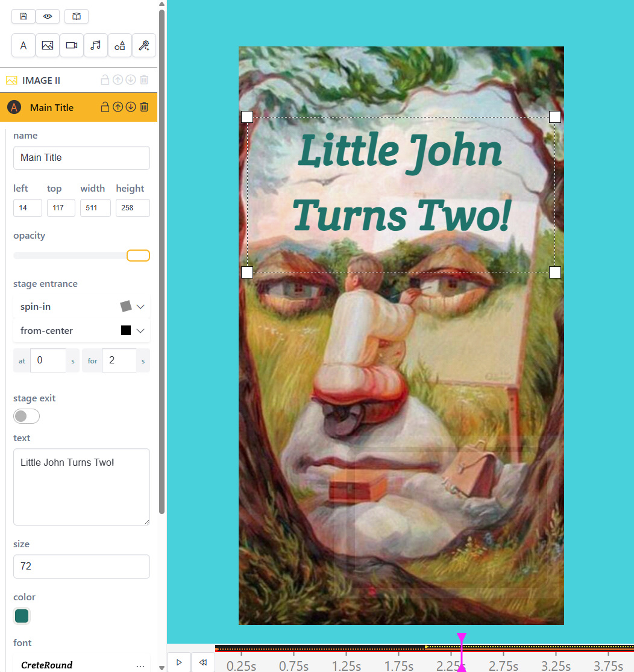This screenshot has width=634, height=672.
Task: Enable the stage exit toggle
Action: 27,416
